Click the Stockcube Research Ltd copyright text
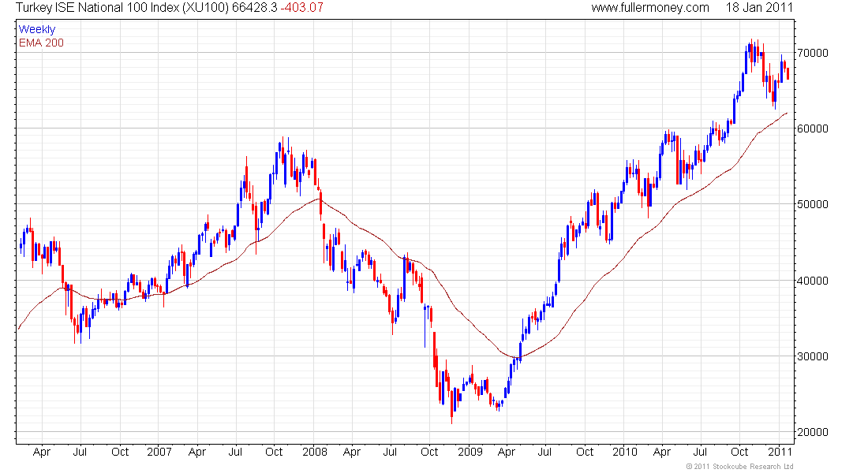Image resolution: width=868 pixels, height=473 pixels. tap(739, 467)
